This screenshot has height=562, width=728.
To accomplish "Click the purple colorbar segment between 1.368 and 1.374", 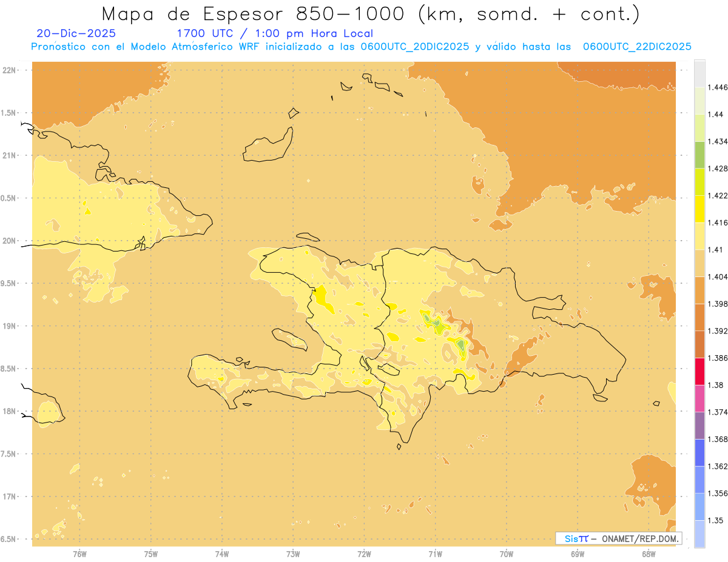I will [699, 425].
